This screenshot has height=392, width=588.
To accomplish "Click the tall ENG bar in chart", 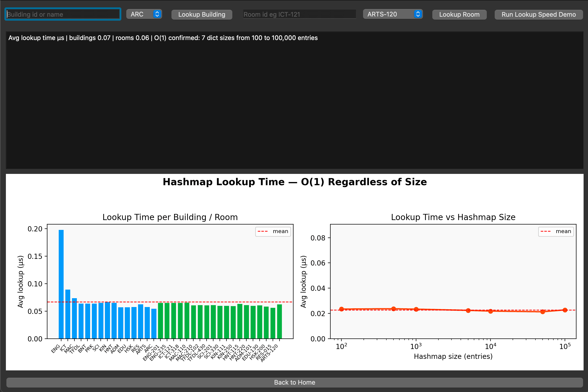I will point(61,284).
